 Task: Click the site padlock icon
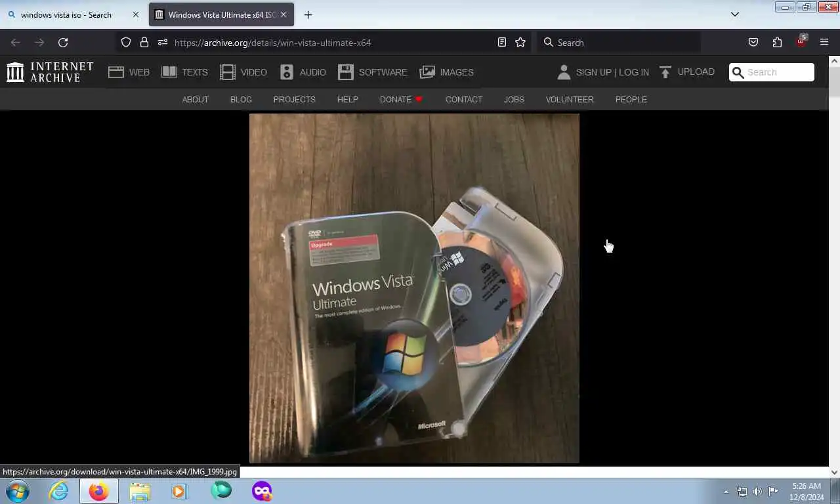click(144, 43)
